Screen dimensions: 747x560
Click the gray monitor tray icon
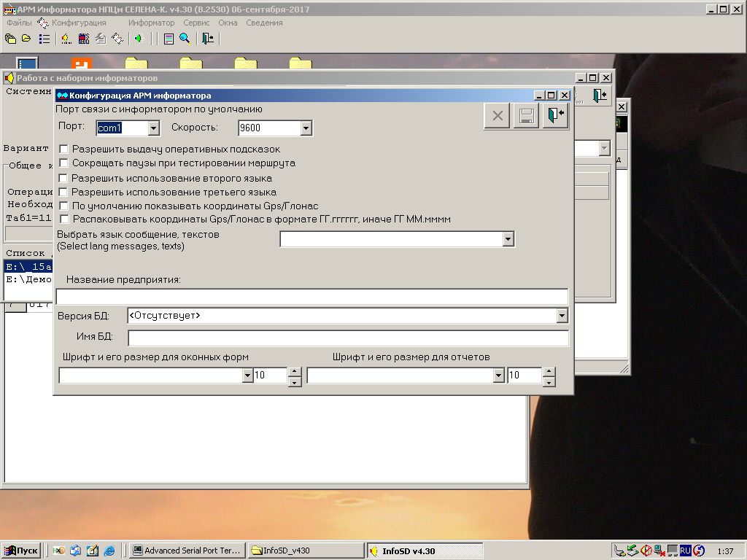(x=672, y=551)
